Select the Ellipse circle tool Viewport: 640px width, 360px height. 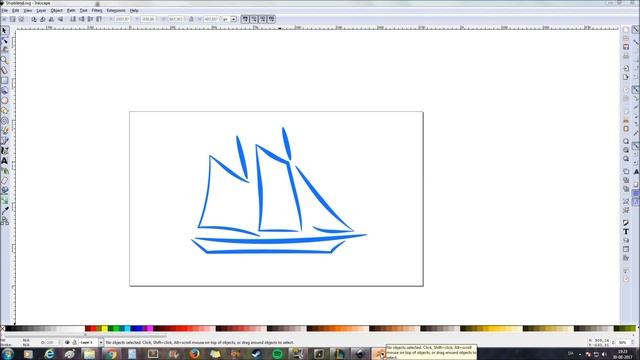pos(4,100)
